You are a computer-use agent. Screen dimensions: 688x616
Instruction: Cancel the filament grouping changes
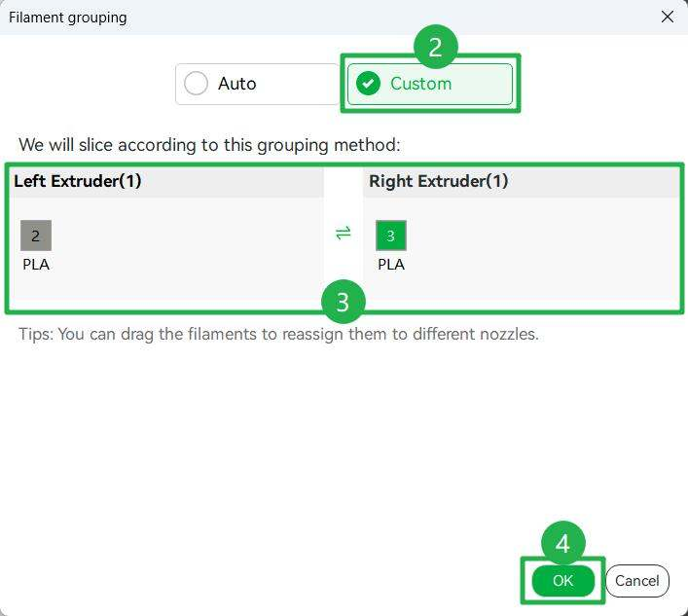[637, 580]
